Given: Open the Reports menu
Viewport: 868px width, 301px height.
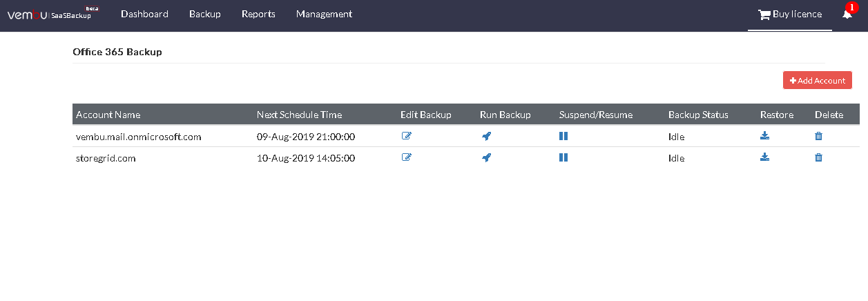Looking at the screenshot, I should coord(258,14).
